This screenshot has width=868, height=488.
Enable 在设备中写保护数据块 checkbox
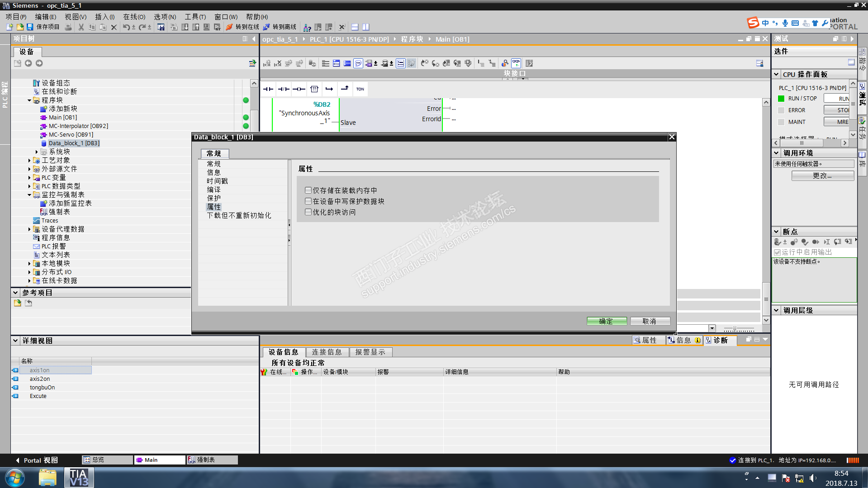[308, 201]
